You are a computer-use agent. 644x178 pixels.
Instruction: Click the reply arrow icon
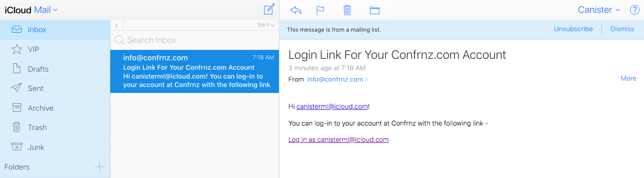point(296,10)
